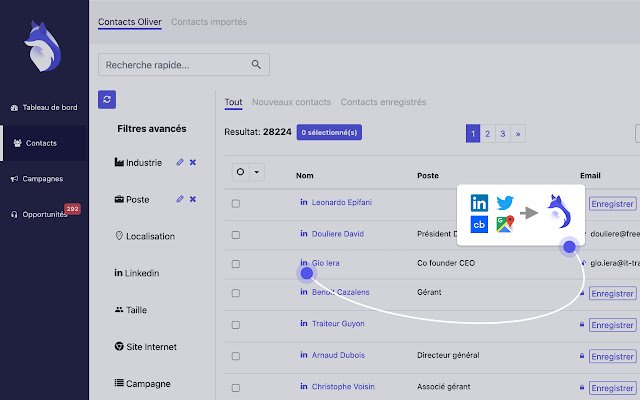Tick the checkbox for Douliere David
640x400 pixels.
coord(236,235)
